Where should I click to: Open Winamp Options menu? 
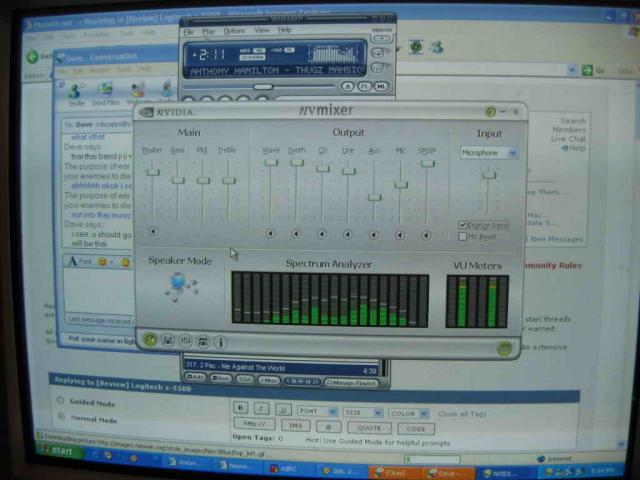click(x=234, y=31)
